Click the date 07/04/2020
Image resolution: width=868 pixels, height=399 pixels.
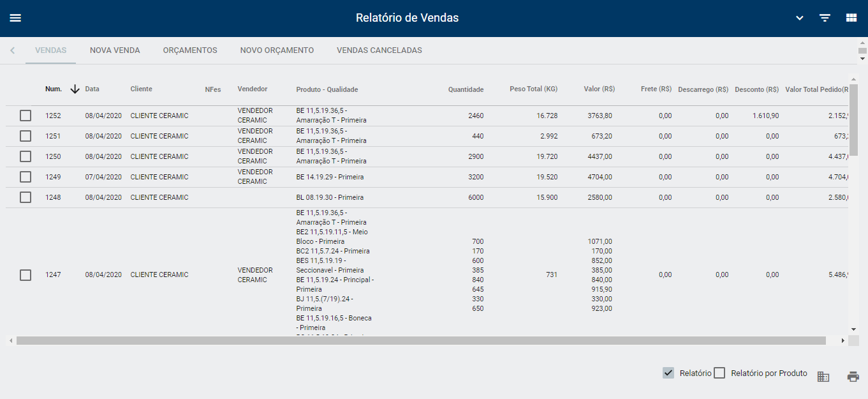[103, 177]
